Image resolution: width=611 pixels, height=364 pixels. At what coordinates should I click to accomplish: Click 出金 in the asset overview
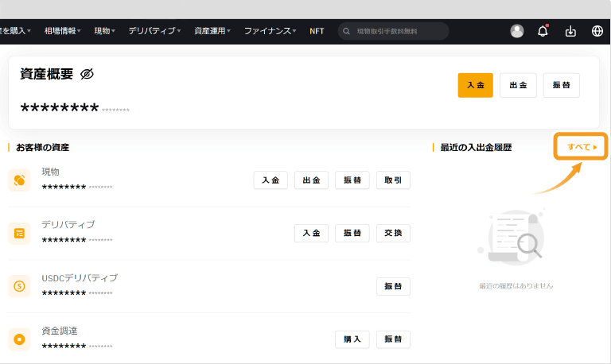[x=518, y=85]
